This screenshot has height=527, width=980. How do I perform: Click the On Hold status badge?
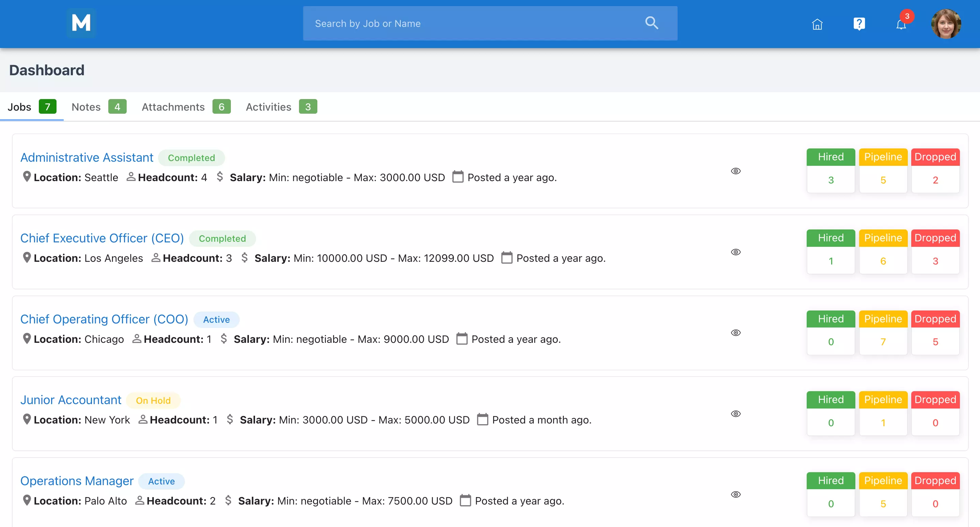(x=153, y=400)
